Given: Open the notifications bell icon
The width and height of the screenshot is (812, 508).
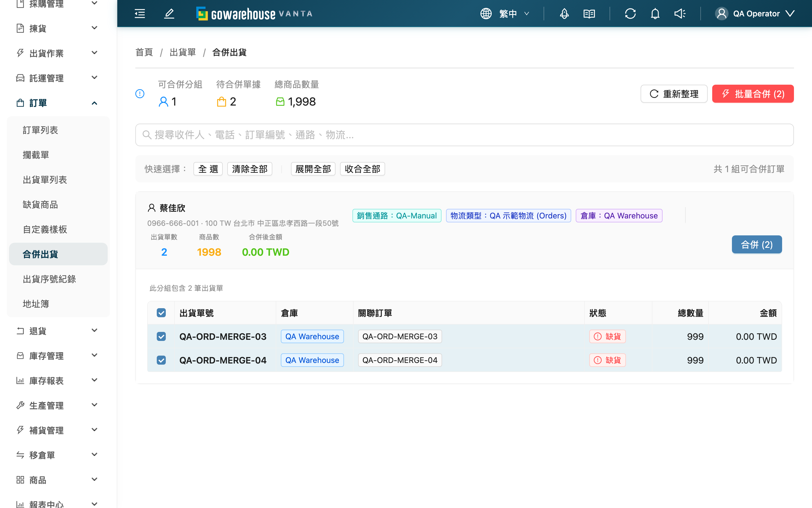Looking at the screenshot, I should [655, 14].
